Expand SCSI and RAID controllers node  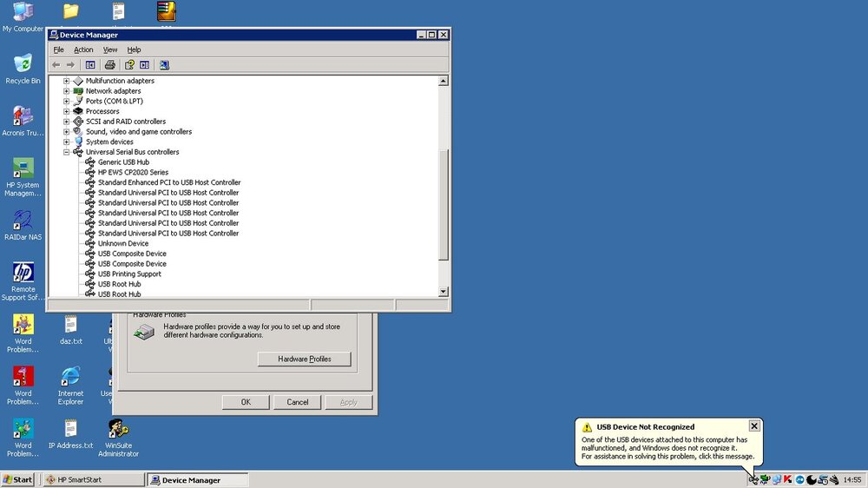point(67,122)
